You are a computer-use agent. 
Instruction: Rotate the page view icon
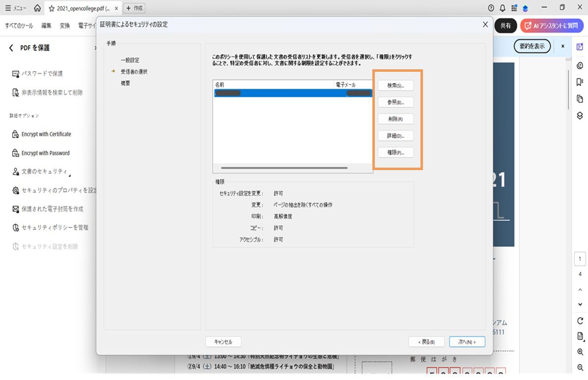tap(580, 321)
